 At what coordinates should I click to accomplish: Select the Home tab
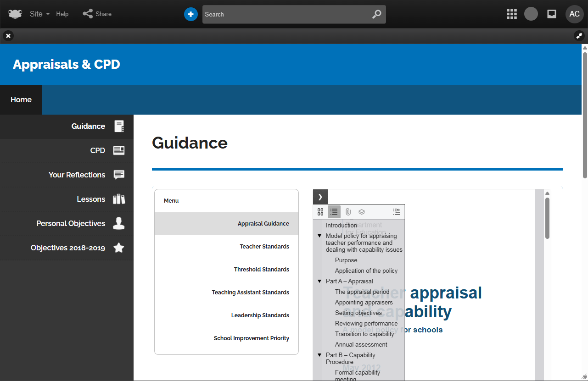(21, 99)
